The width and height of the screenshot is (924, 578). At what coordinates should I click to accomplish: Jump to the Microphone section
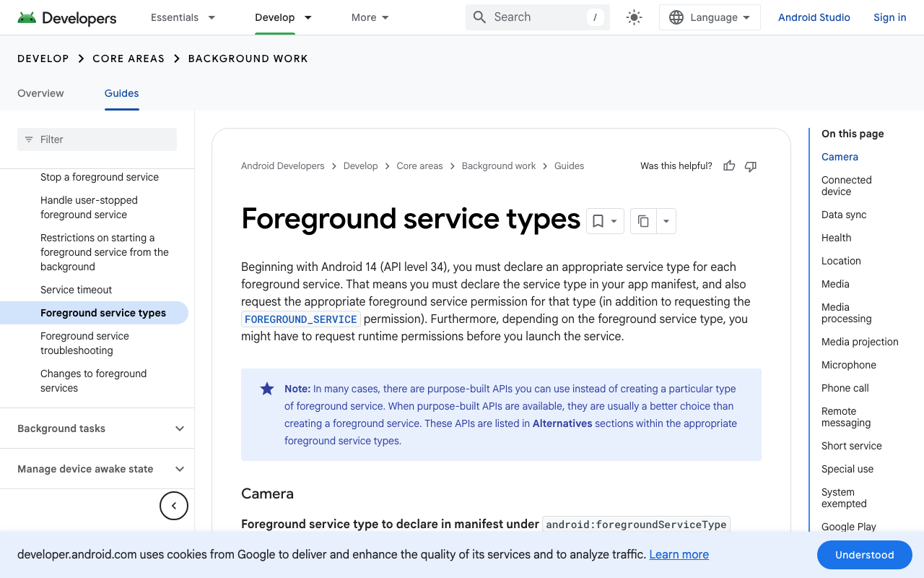[x=849, y=365]
